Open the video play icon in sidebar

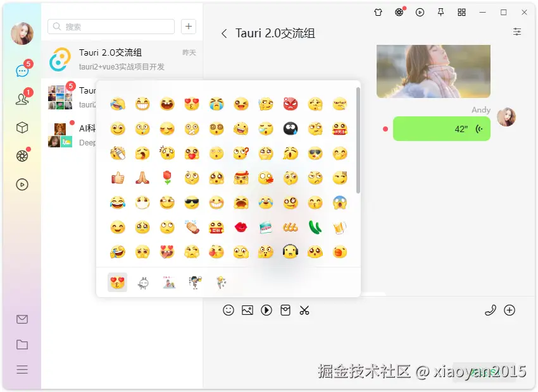[x=22, y=185]
